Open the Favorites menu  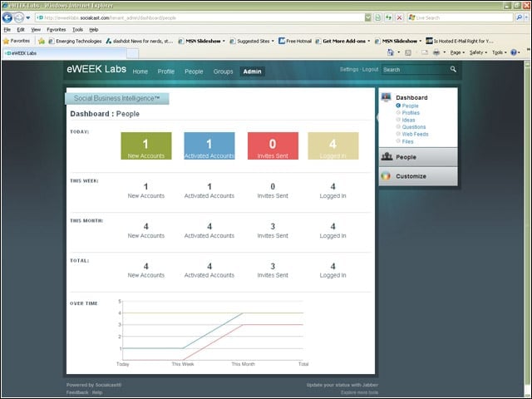point(57,30)
